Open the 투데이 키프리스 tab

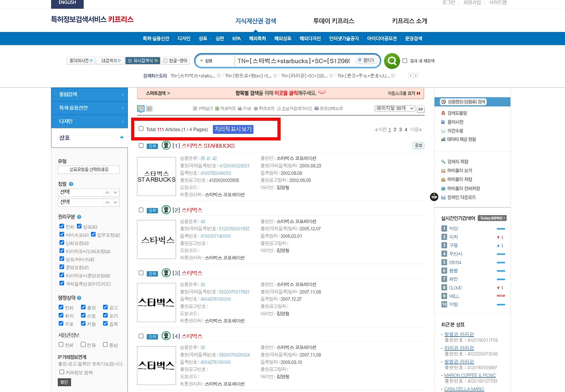(334, 21)
